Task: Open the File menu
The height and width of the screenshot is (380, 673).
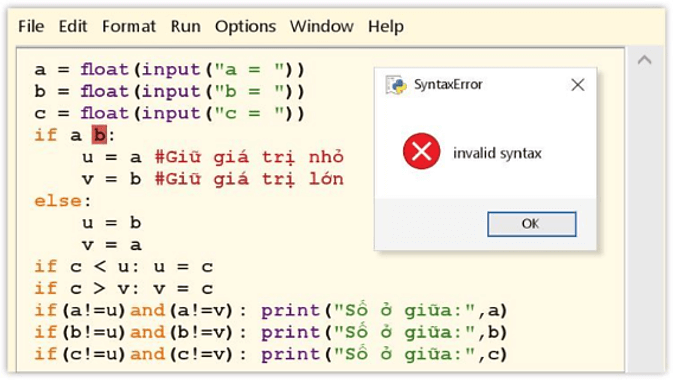Action: 31,27
